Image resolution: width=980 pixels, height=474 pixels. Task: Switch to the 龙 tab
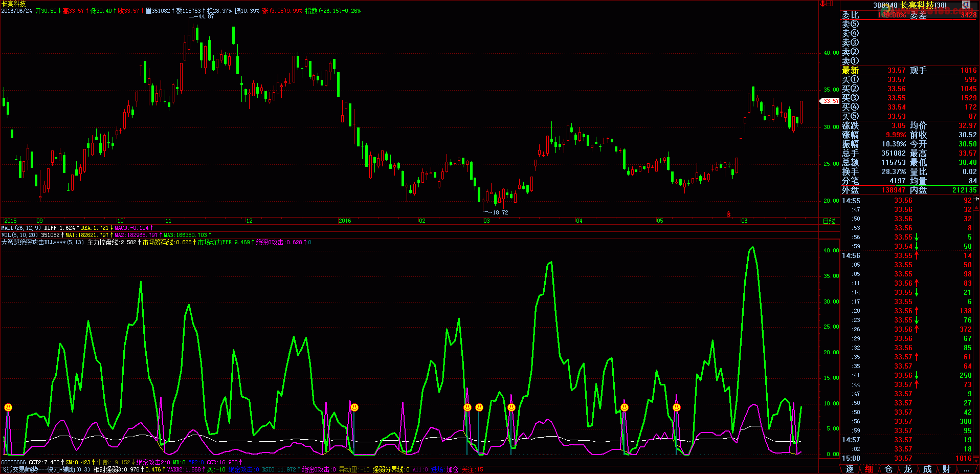[x=908, y=469]
